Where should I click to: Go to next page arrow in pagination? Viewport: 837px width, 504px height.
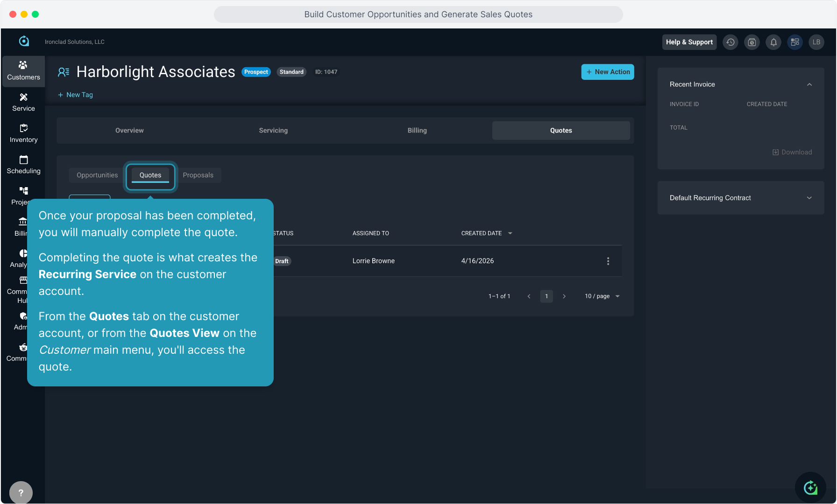(564, 296)
